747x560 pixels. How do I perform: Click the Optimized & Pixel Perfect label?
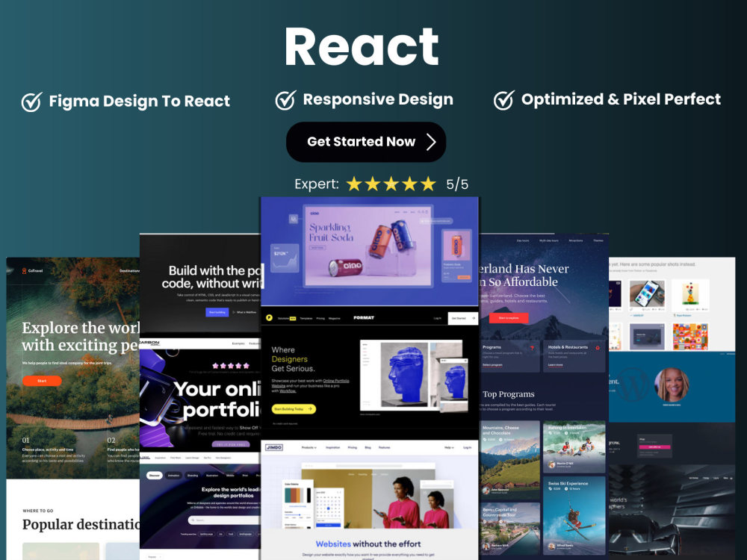[621, 99]
